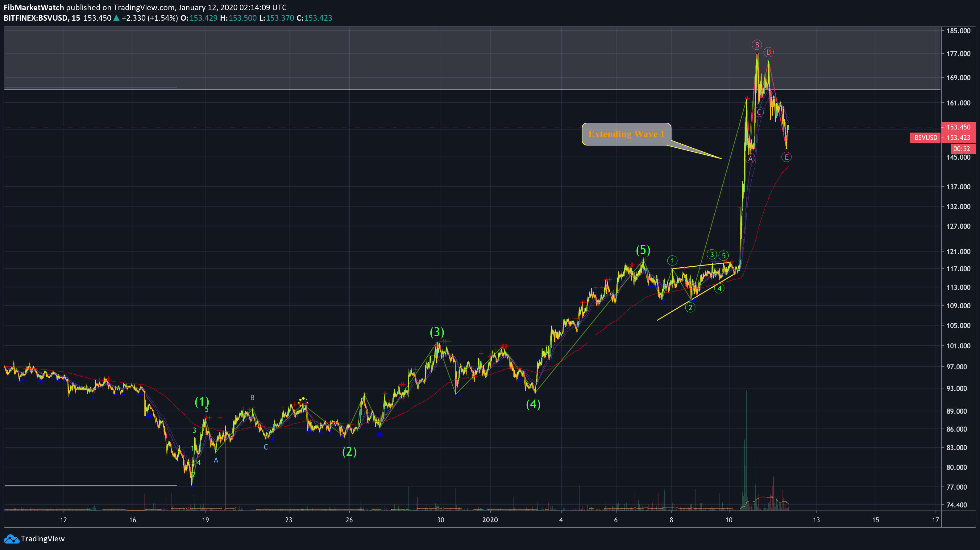Image resolution: width=980 pixels, height=550 pixels.
Task: Click the BITFINEX:BSVUSD, 15 symbol title
Action: [42, 18]
